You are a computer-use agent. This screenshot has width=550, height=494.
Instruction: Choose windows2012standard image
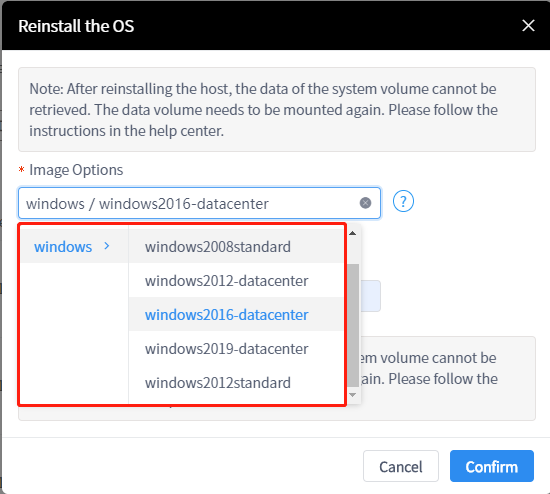click(x=236, y=382)
